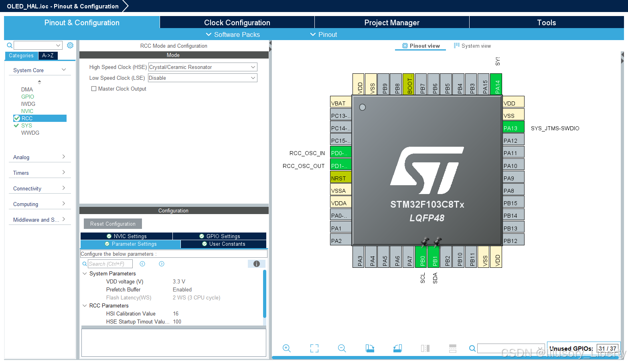Select IWDG in System Core
This screenshot has height=364, width=628.
(x=28, y=104)
